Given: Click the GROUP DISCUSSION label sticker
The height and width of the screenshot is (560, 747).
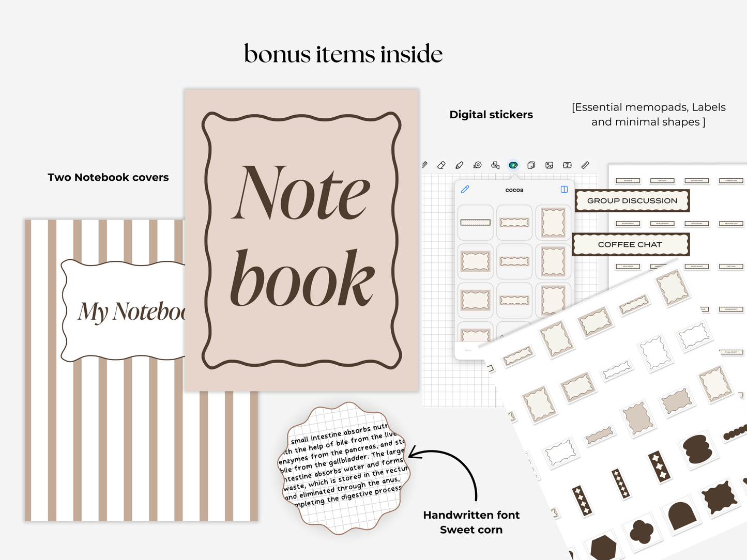Looking at the screenshot, I should tap(632, 200).
